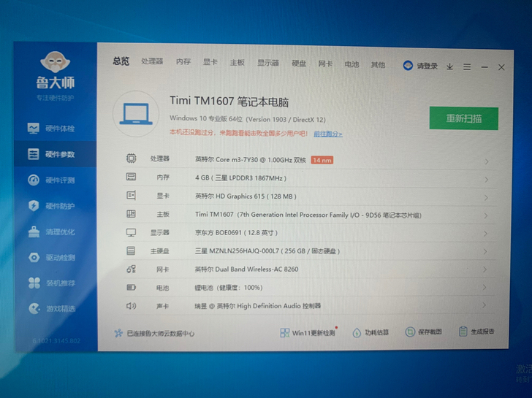
Task: Click the monitor display icon
Action: pyautogui.click(x=131, y=232)
